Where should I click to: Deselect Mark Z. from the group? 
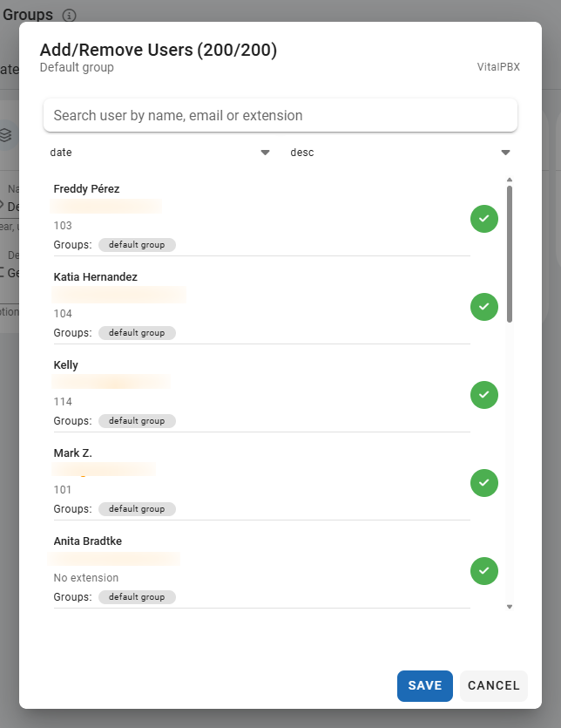(x=483, y=483)
